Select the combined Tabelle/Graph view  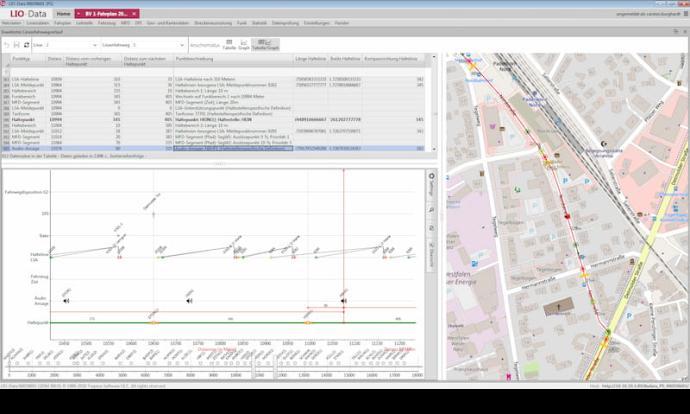(x=265, y=45)
